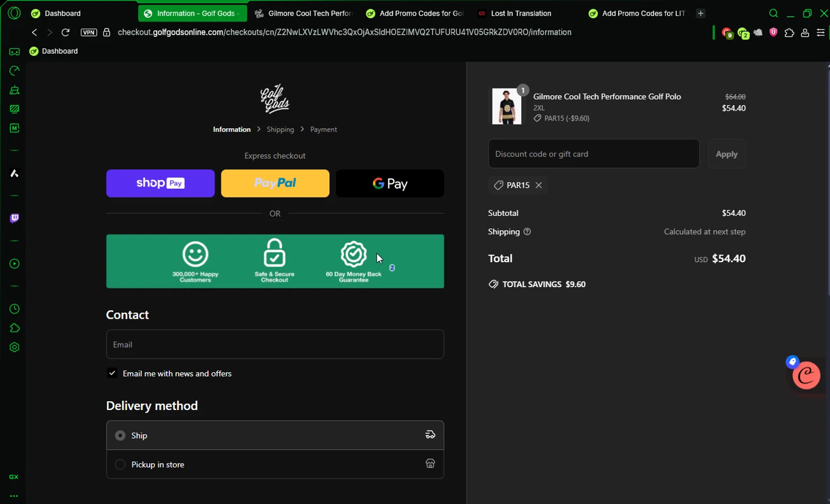Open the striped panel icon in sidebar
Viewport: 830px width, 504px height.
(x=14, y=109)
